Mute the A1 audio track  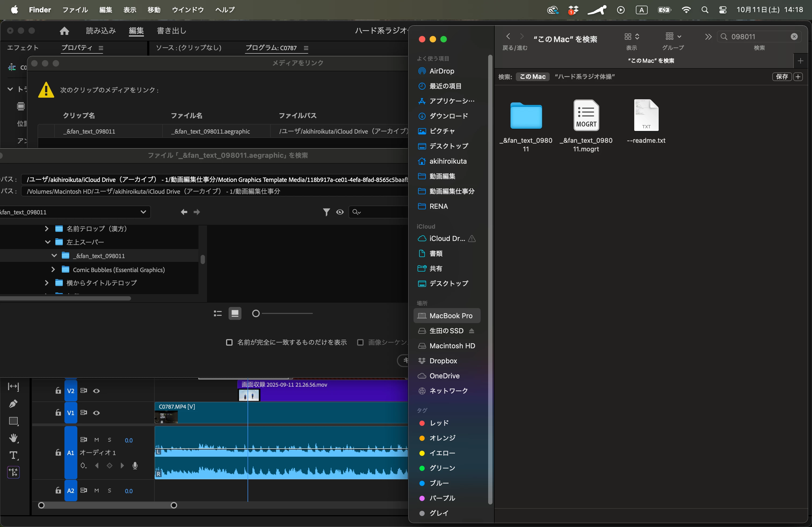pos(97,440)
